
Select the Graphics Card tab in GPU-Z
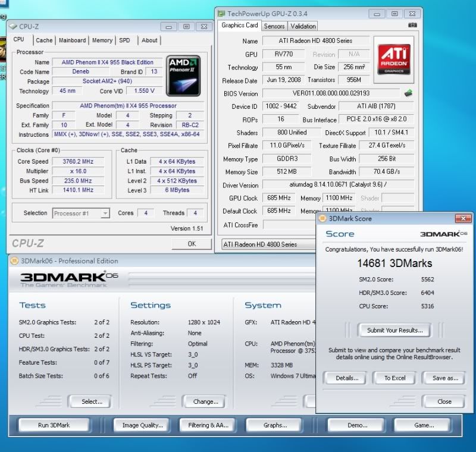coord(240,26)
